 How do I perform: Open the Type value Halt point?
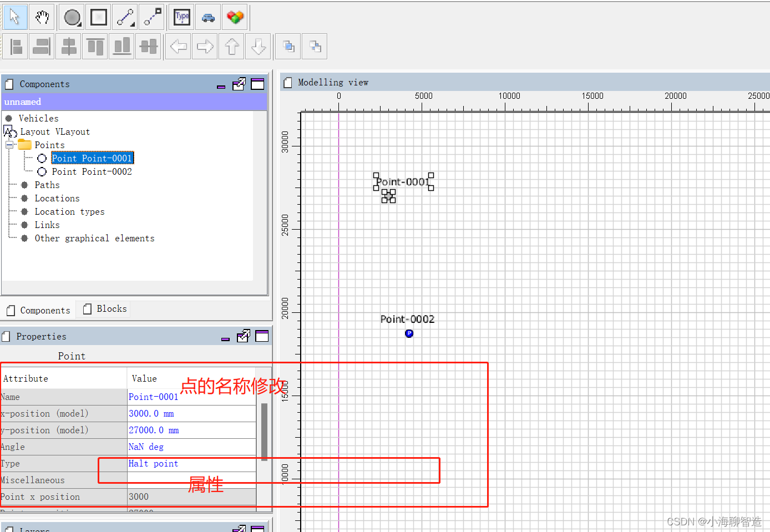point(191,463)
